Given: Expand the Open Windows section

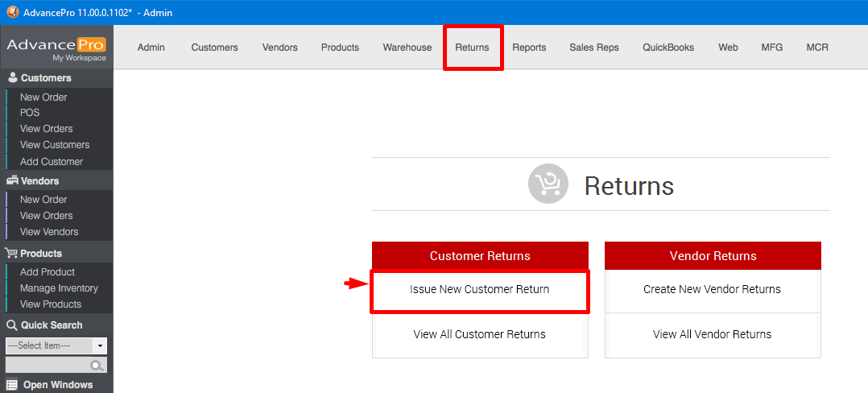Looking at the screenshot, I should pos(57,385).
